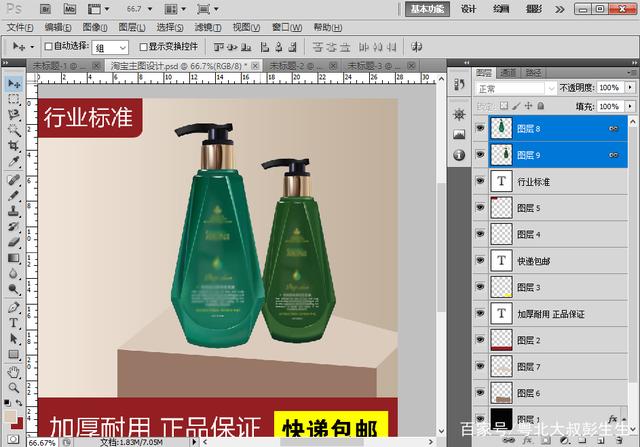Screen dimensions: 640x447
Task: Select the Move tool
Action: coord(14,84)
